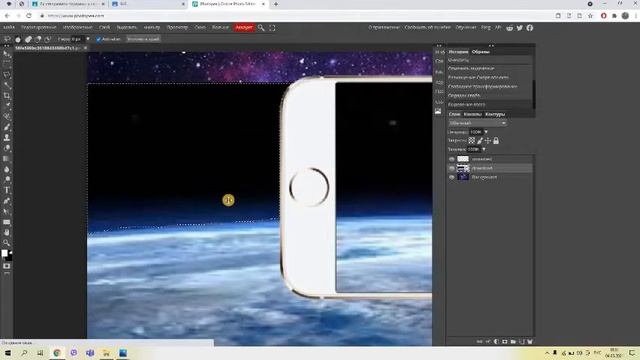640x360 pixels.
Task: Open the feather value dropdown arrow
Action: point(88,39)
